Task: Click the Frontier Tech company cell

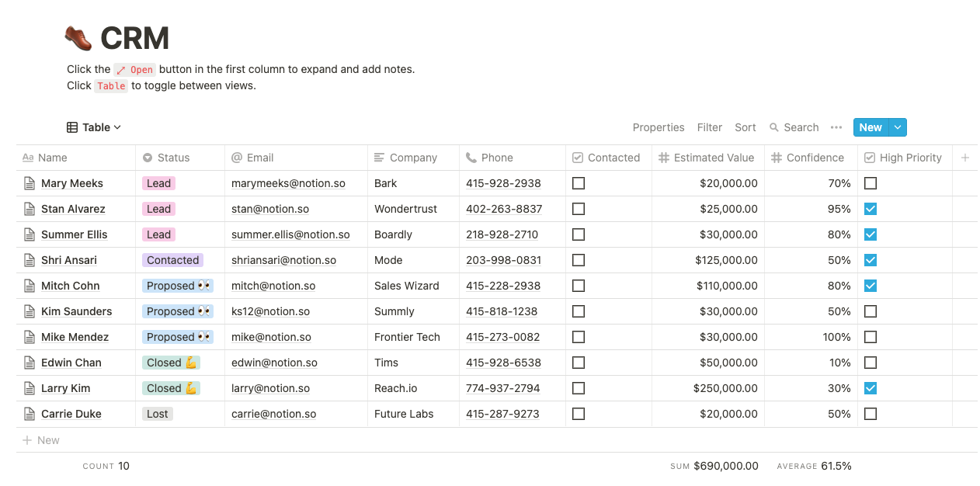Action: [413, 337]
